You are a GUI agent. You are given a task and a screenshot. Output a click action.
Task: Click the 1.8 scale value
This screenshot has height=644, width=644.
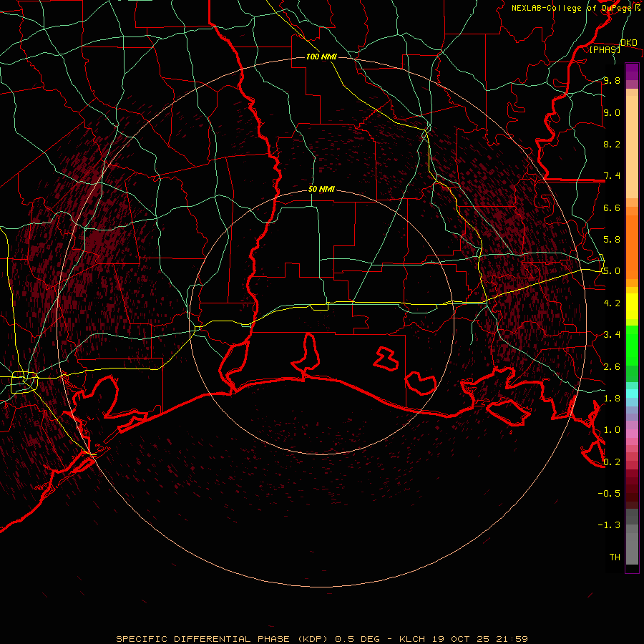coord(612,399)
